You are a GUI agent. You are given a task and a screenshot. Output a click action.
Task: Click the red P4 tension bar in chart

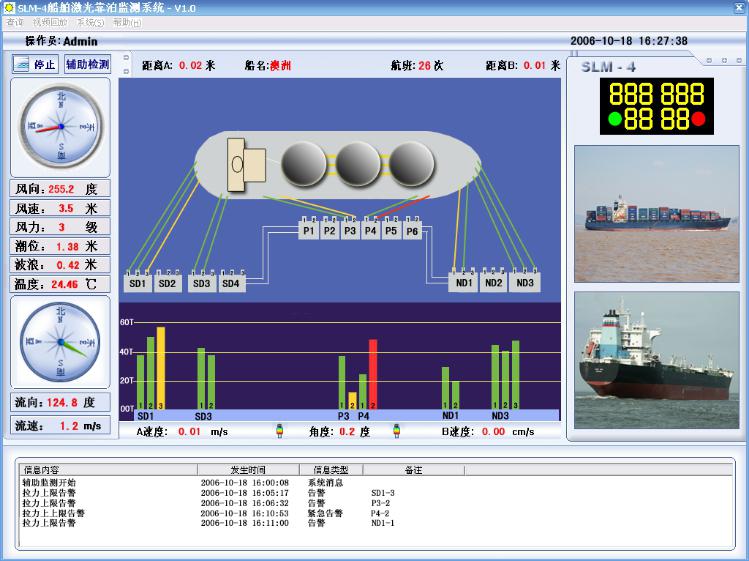point(373,374)
